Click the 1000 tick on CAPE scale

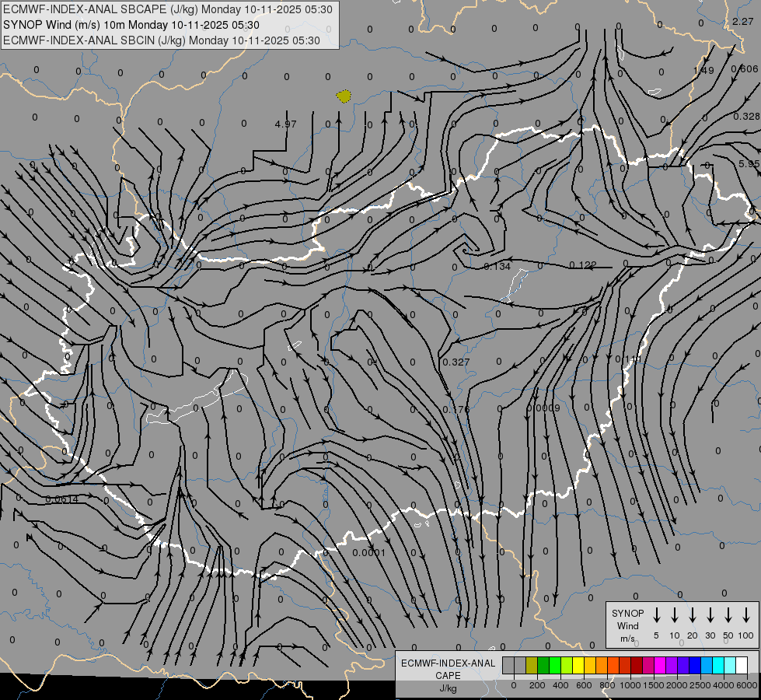630,685
